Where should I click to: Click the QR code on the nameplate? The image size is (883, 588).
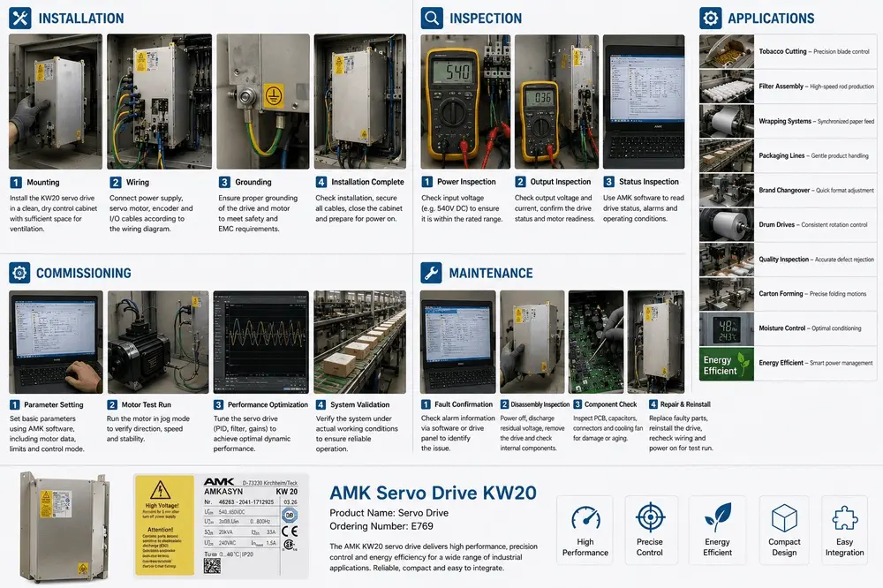[212, 565]
